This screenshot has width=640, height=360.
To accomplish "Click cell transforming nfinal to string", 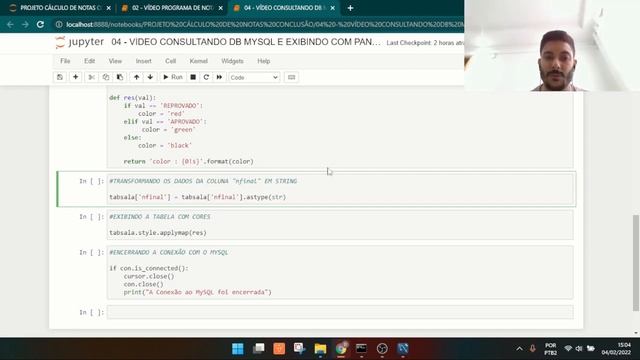I will point(340,189).
